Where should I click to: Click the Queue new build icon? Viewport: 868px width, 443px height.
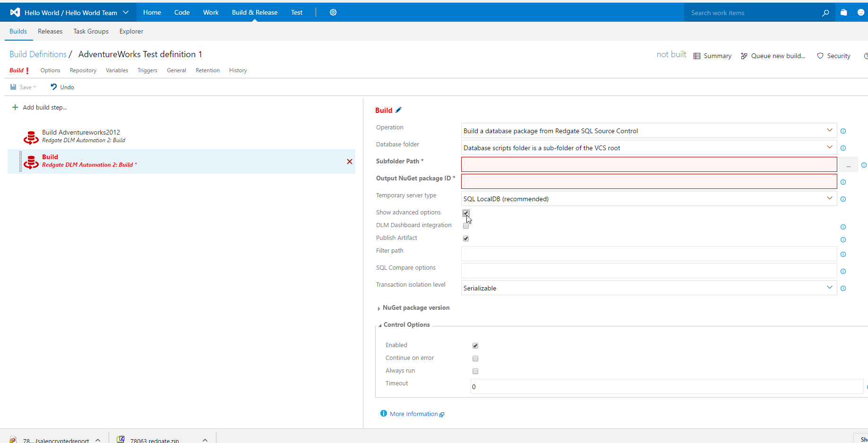tap(744, 56)
